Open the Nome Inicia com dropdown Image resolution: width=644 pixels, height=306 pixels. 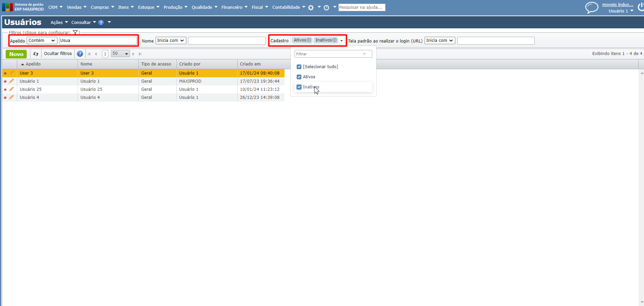[x=171, y=40]
